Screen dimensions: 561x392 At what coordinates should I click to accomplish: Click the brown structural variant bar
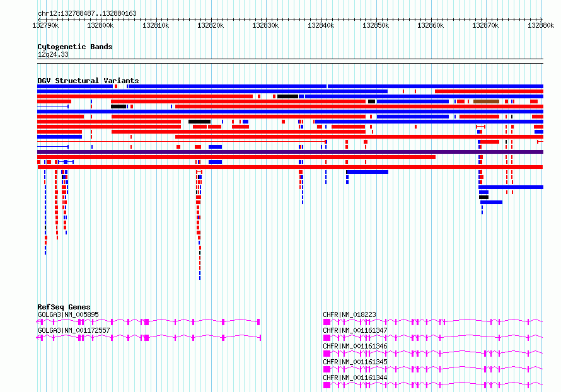tap(486, 101)
